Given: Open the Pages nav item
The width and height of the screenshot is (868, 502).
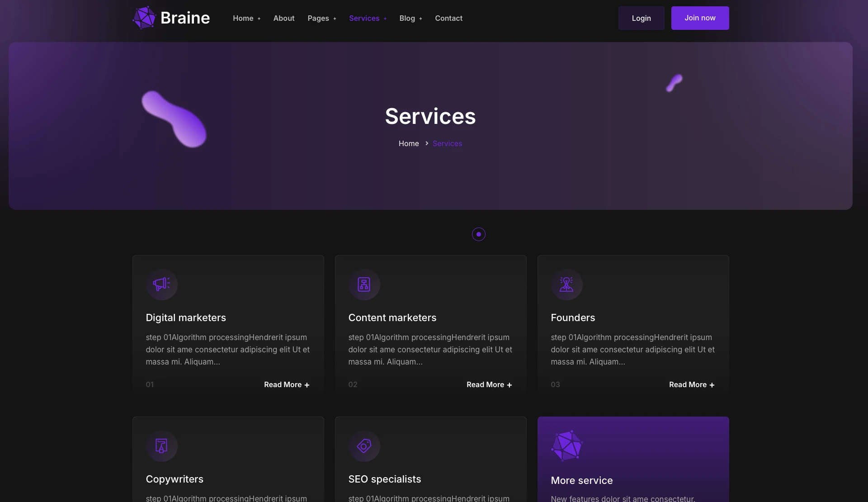Looking at the screenshot, I should coord(318,18).
